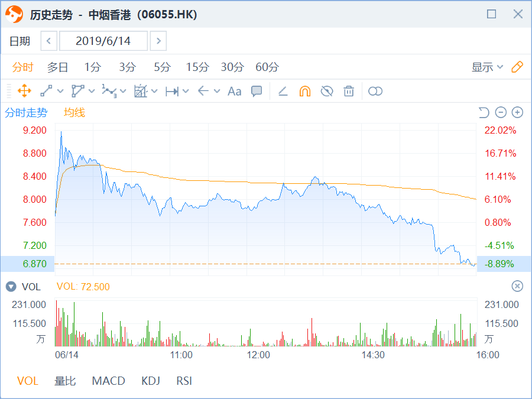Click the trash delete drawings icon

point(349,91)
